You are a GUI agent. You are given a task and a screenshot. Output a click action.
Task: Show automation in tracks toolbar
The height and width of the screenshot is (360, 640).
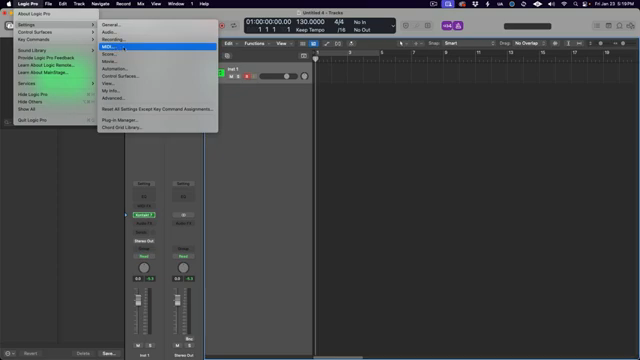pyautogui.click(x=327, y=43)
